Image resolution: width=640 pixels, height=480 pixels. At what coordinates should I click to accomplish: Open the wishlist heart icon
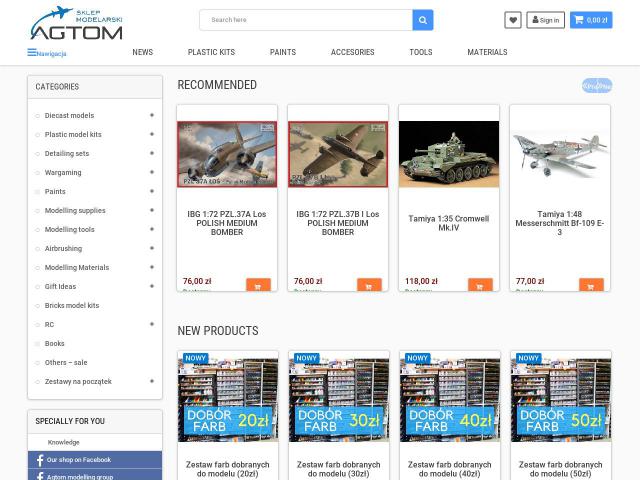[513, 20]
